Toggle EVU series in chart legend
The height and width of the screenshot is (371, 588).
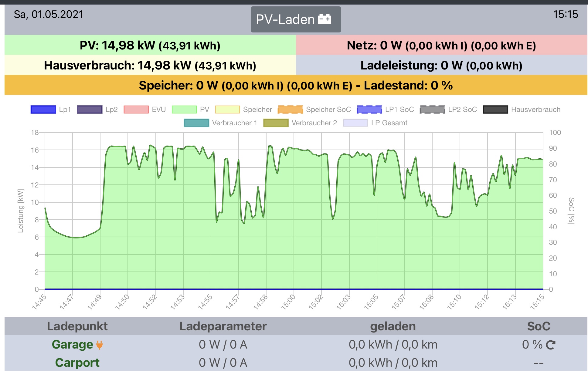click(x=136, y=110)
